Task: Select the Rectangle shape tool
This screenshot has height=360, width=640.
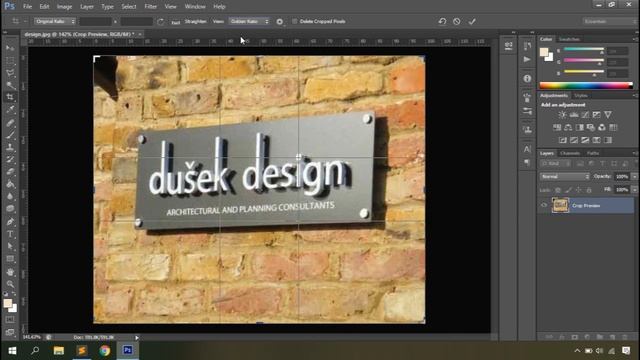Action: [10, 259]
